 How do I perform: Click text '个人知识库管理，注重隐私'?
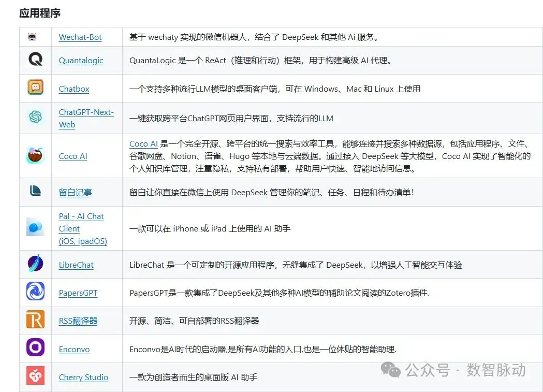point(179,169)
